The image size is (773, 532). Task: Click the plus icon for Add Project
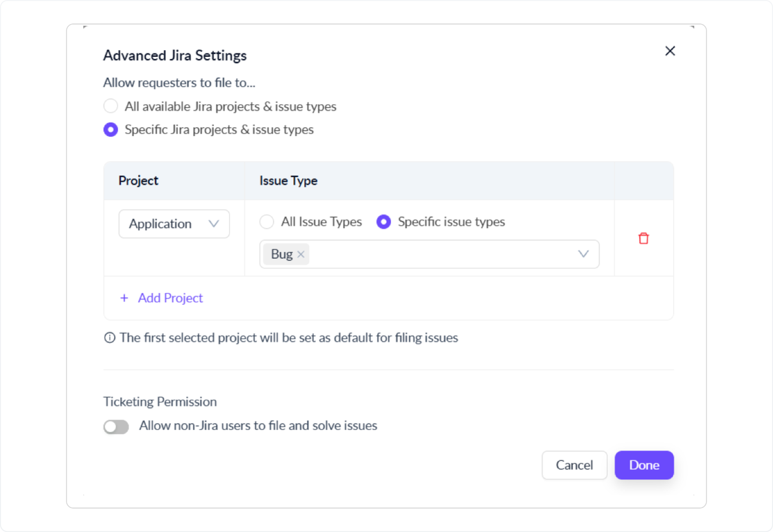[x=124, y=298]
